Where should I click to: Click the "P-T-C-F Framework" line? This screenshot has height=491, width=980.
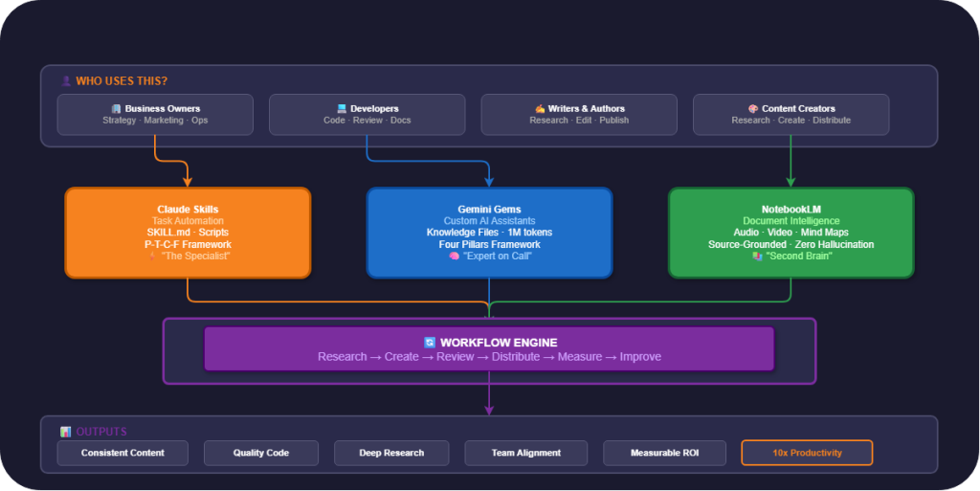tap(188, 244)
